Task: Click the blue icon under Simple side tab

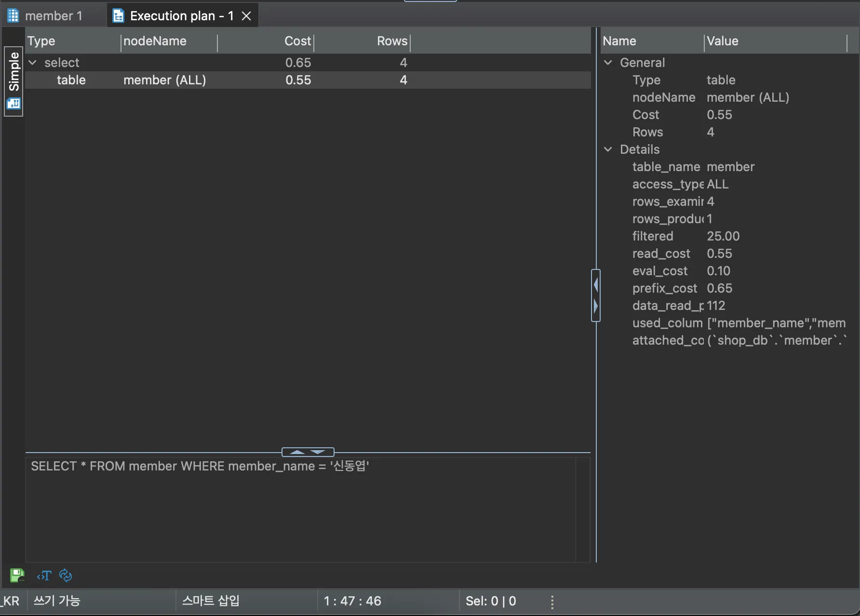Action: (x=13, y=104)
